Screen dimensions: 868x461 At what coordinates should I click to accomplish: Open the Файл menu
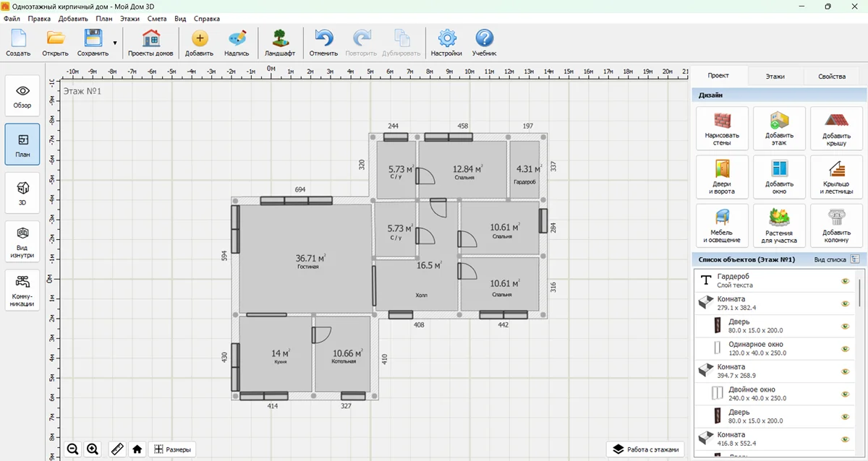click(x=12, y=19)
